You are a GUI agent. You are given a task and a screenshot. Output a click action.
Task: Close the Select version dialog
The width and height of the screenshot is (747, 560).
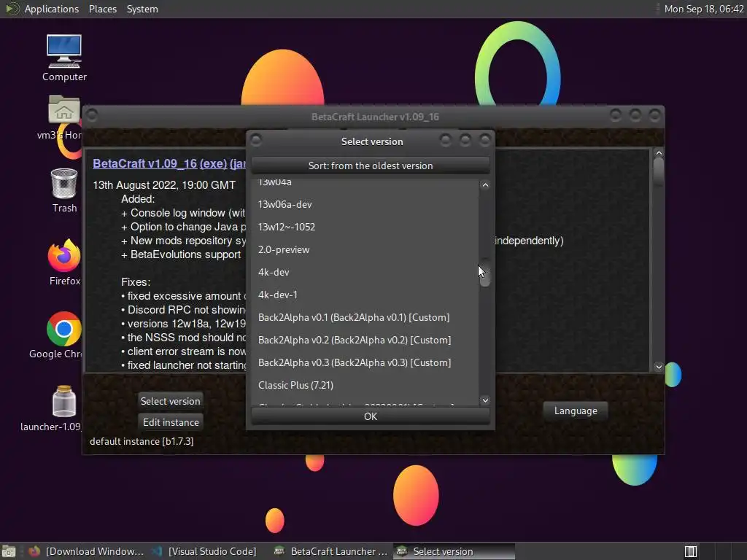point(484,140)
